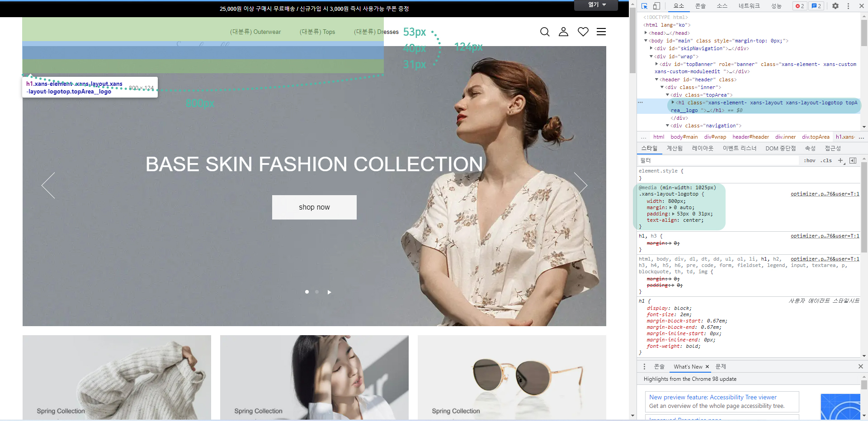Close the bottom DevTools drawer
The image size is (868, 421).
coord(861,366)
